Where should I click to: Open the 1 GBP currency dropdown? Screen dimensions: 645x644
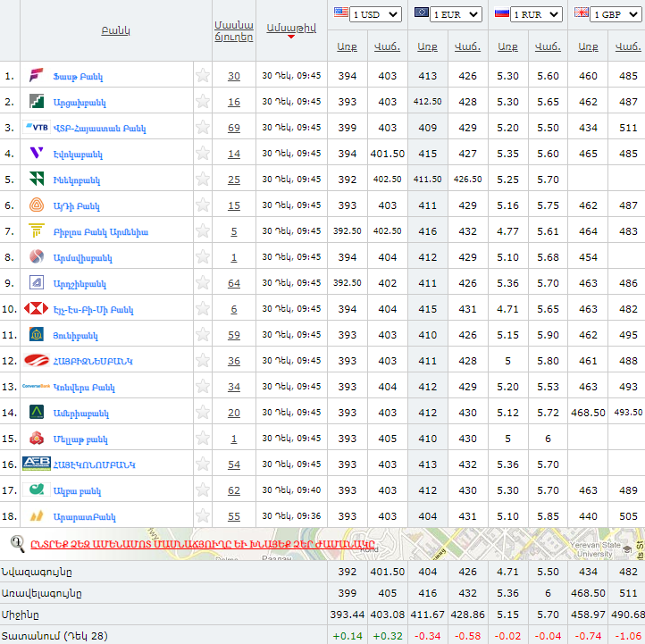coord(616,14)
